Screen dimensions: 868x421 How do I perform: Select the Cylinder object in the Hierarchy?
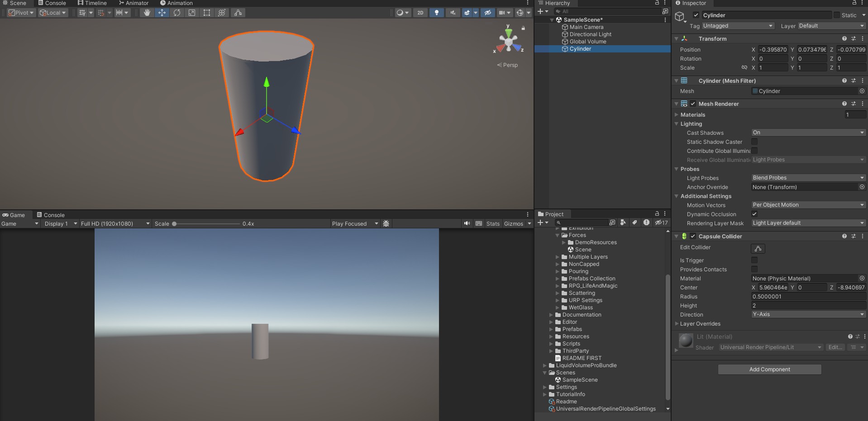point(580,49)
